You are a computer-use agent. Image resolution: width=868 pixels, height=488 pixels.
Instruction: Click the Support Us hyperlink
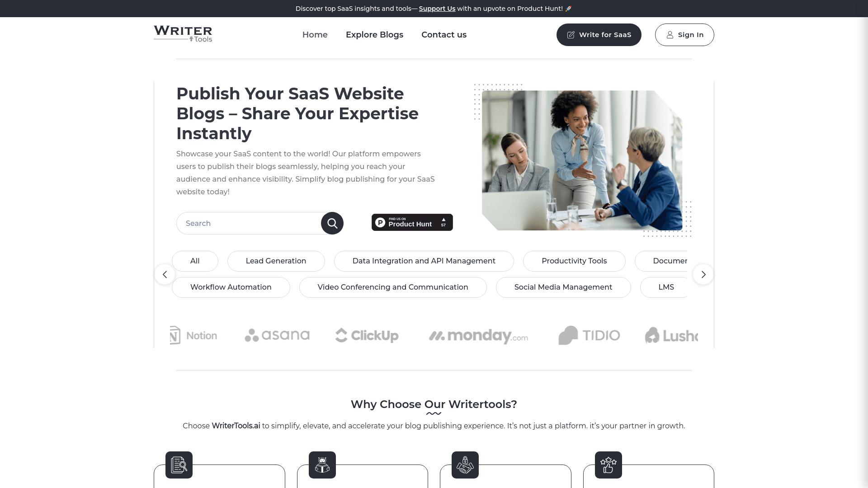tap(437, 8)
